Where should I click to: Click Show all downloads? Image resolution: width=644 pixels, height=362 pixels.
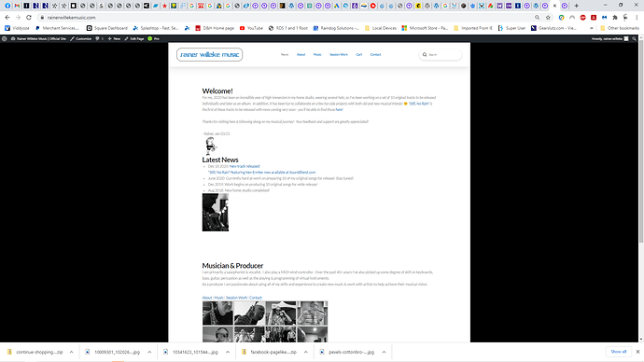click(x=619, y=352)
